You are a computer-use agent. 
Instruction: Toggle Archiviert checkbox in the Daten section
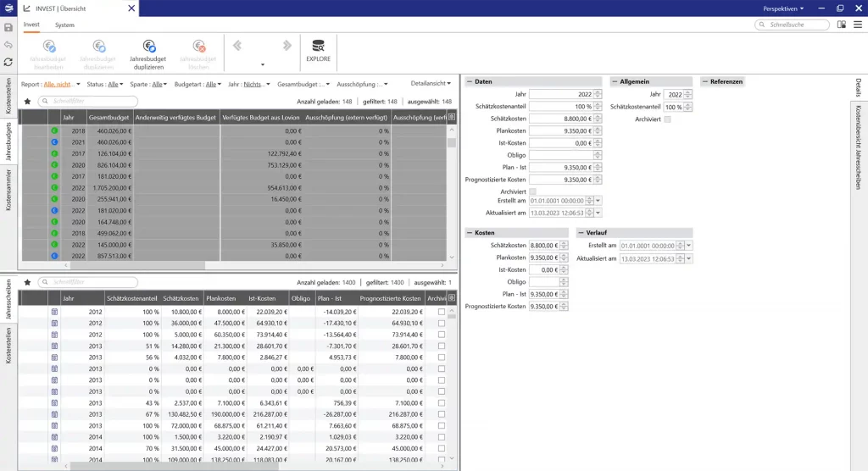532,191
